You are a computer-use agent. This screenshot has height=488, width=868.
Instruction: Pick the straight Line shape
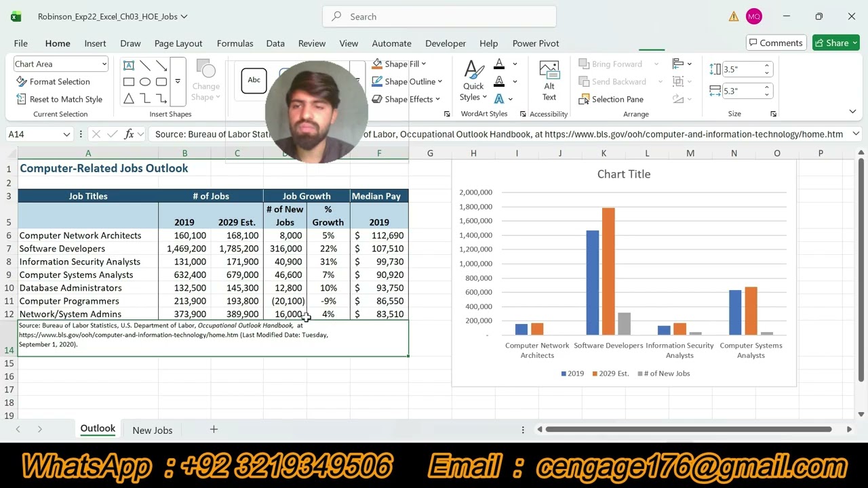[144, 65]
